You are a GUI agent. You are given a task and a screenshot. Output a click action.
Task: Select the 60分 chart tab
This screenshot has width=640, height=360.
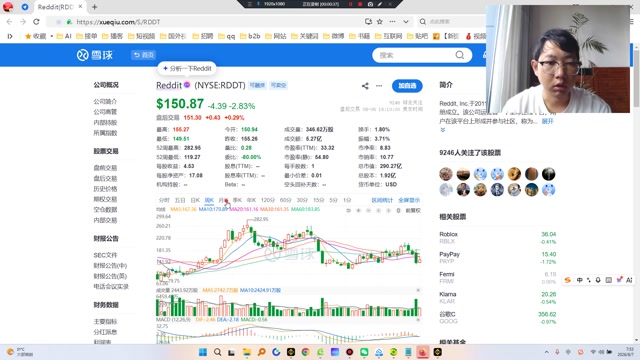tap(285, 200)
